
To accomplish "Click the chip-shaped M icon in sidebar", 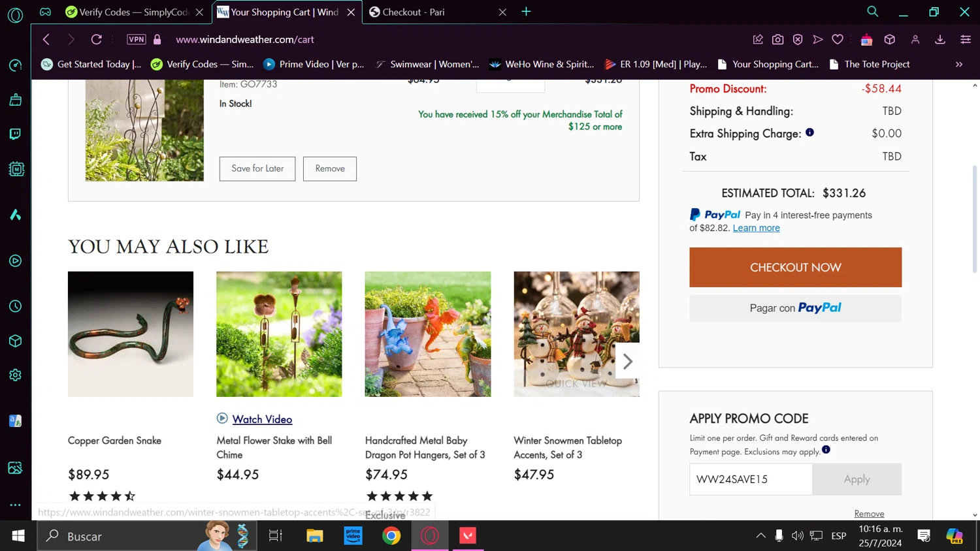I will pyautogui.click(x=16, y=169).
